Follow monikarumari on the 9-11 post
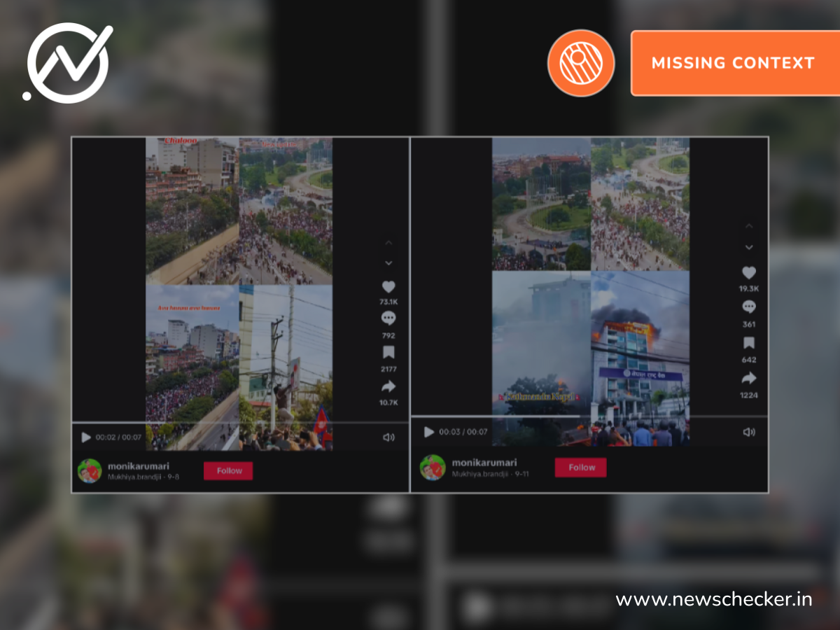Screen dimensions: 840x630 (x=580, y=468)
